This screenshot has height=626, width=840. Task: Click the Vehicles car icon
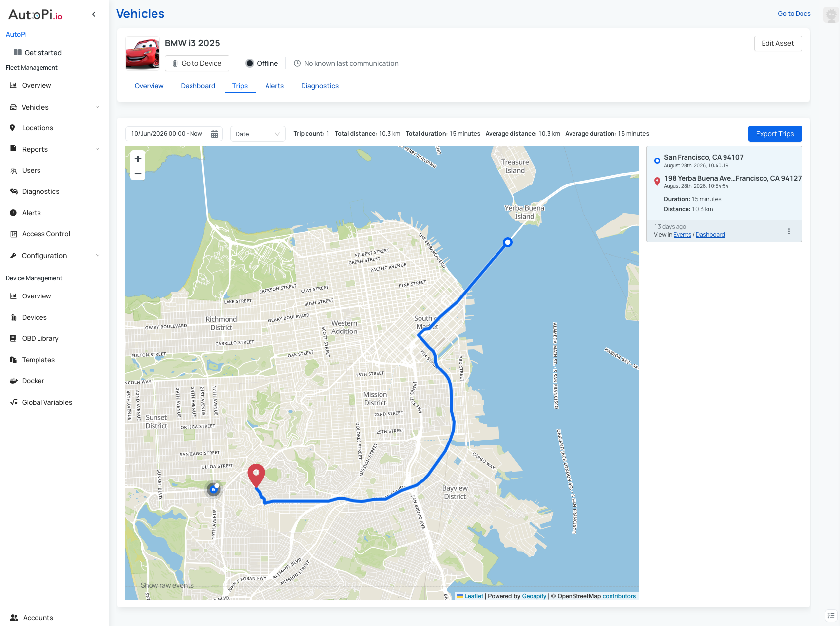pyautogui.click(x=13, y=107)
